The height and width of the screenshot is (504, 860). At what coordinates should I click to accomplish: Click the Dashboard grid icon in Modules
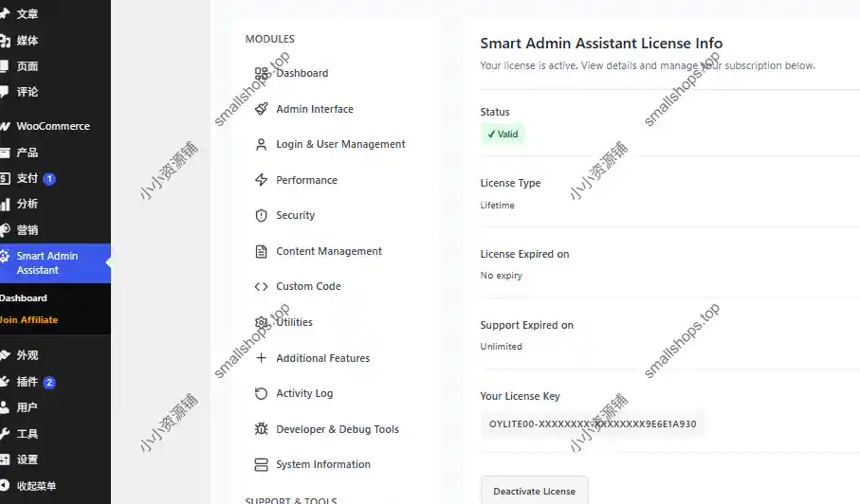click(x=261, y=73)
